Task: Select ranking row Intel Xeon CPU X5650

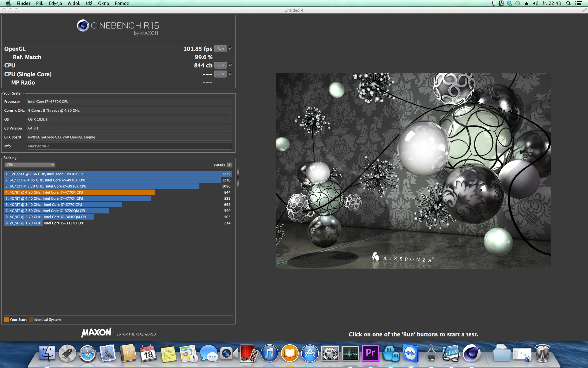Action: pos(118,174)
